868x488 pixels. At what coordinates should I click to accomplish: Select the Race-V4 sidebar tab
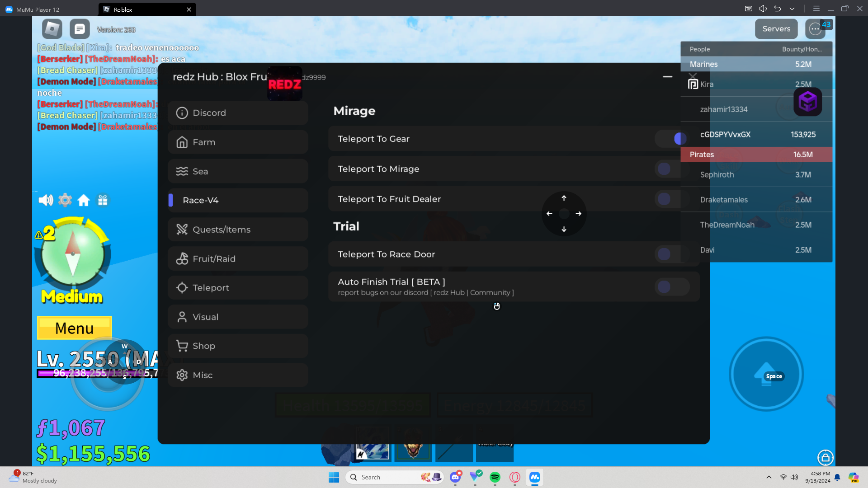pyautogui.click(x=238, y=200)
